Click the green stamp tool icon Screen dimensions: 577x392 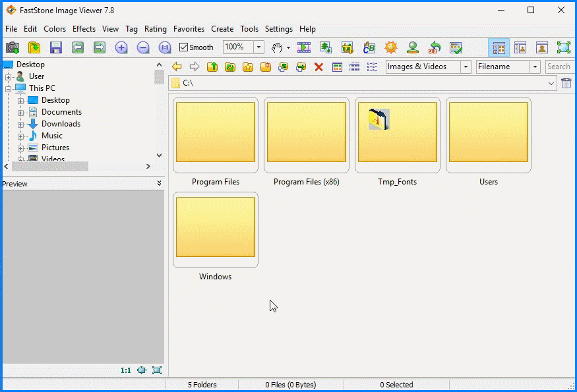[x=413, y=47]
